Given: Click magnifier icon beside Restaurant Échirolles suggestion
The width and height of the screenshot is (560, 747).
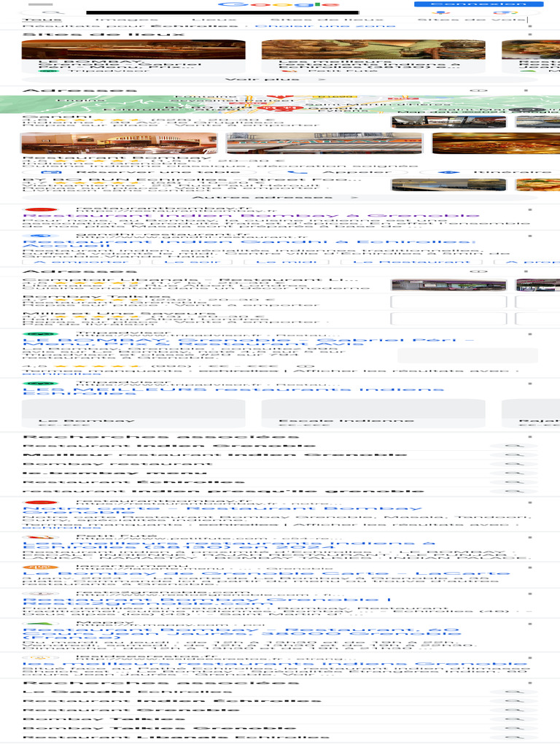Looking at the screenshot, I should [x=514, y=482].
